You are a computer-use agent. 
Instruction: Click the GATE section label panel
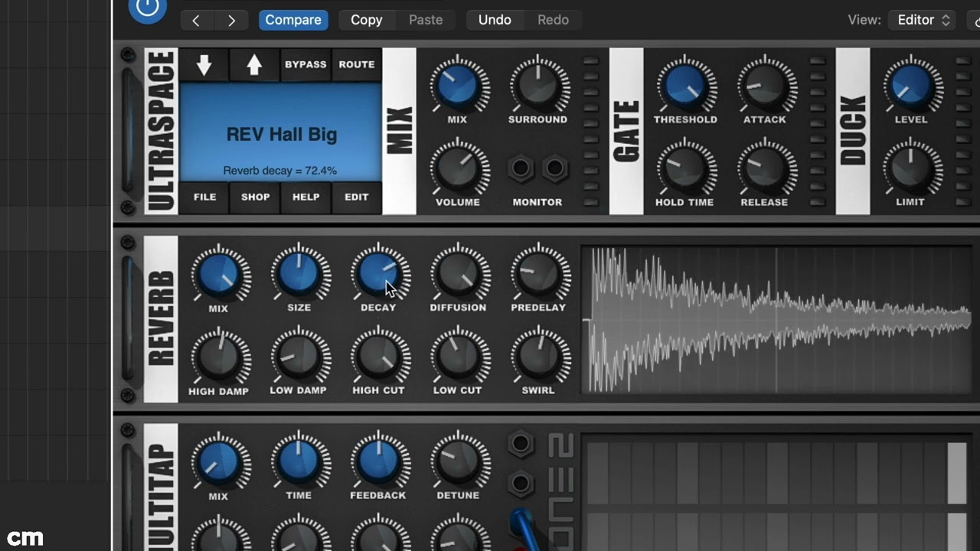[626, 131]
